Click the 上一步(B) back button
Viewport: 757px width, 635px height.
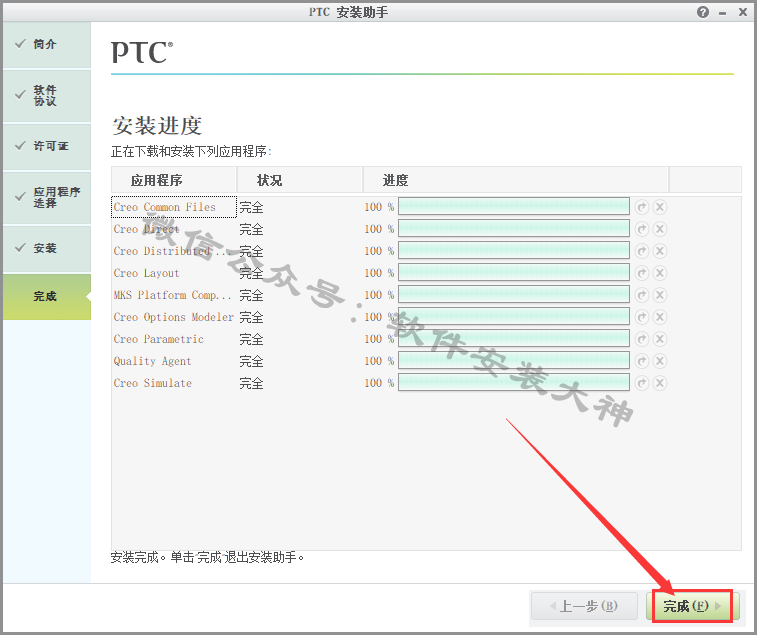[584, 606]
